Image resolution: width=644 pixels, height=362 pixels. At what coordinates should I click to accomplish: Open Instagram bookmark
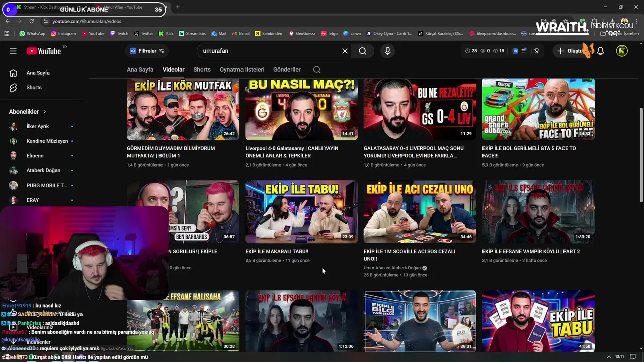pos(63,34)
